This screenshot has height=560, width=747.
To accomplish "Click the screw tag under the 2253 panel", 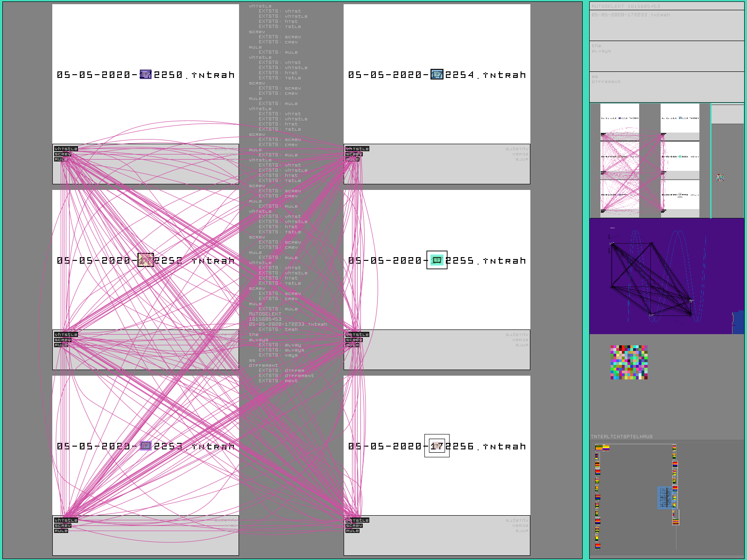I will (x=63, y=525).
